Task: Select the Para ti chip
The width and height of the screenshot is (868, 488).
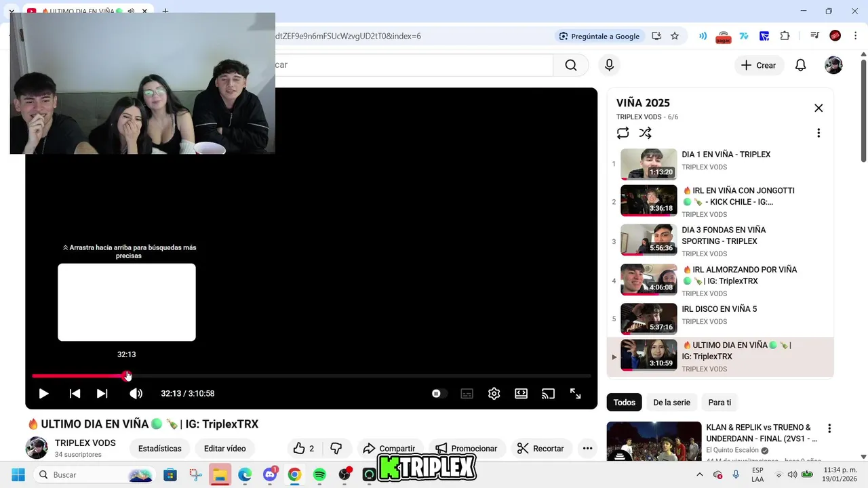Action: pos(719,403)
